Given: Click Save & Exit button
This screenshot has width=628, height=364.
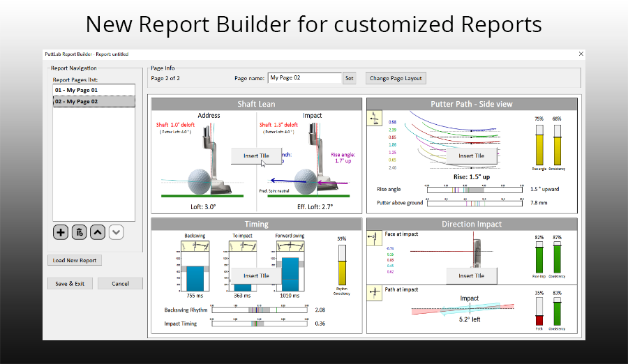Looking at the screenshot, I should tap(70, 284).
